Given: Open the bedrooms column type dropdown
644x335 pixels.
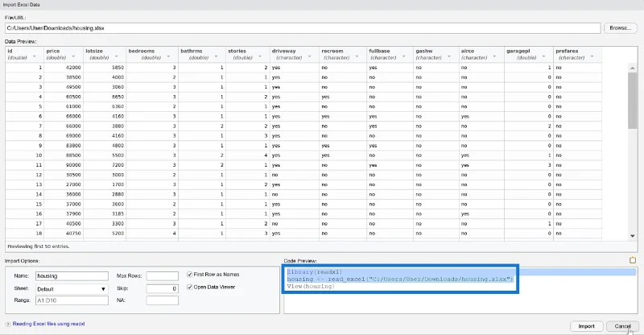Looking at the screenshot, I should click(168, 56).
